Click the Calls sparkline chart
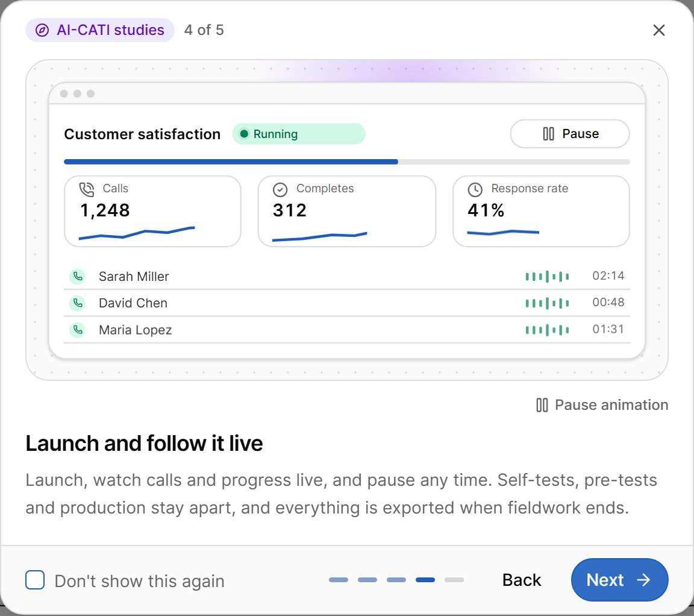The image size is (694, 616). [x=137, y=233]
